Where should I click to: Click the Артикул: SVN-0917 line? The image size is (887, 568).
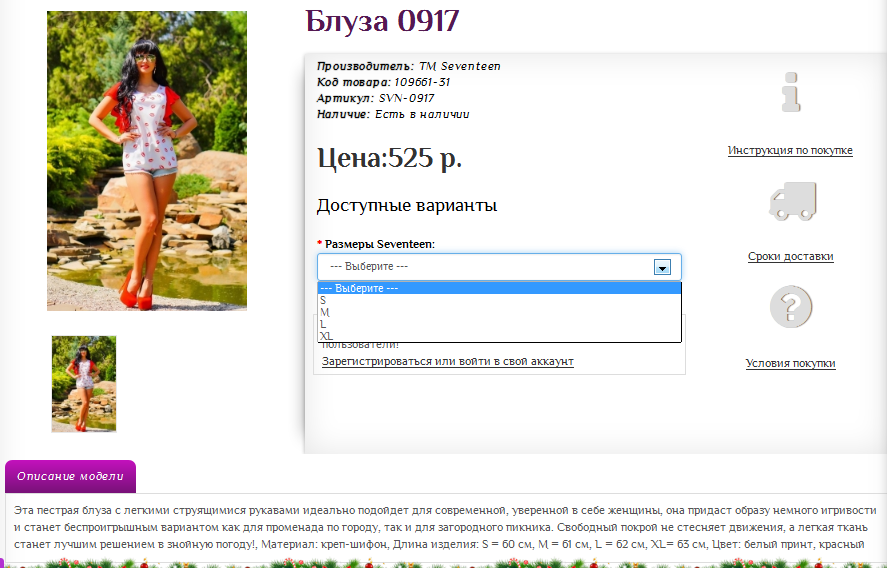click(376, 98)
